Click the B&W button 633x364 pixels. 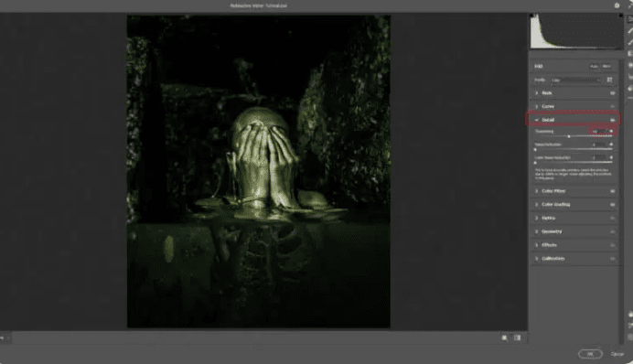point(606,66)
